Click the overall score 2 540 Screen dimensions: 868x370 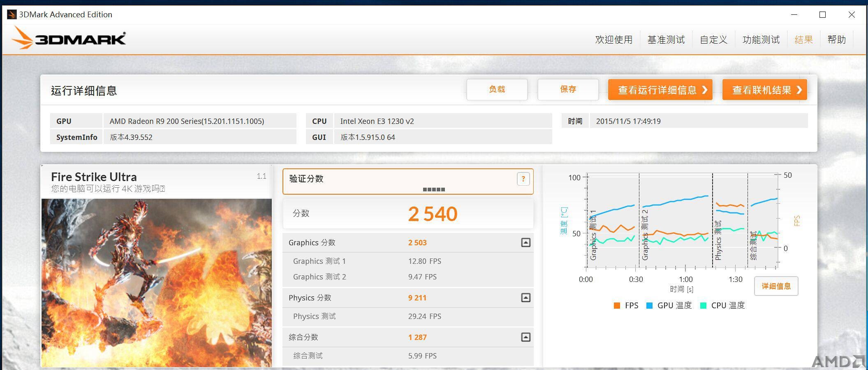point(433,214)
